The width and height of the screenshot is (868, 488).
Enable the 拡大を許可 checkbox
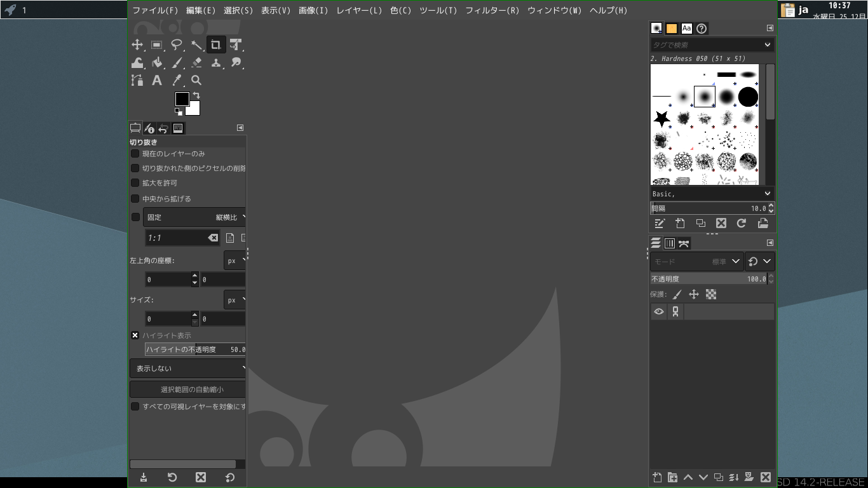tap(135, 182)
